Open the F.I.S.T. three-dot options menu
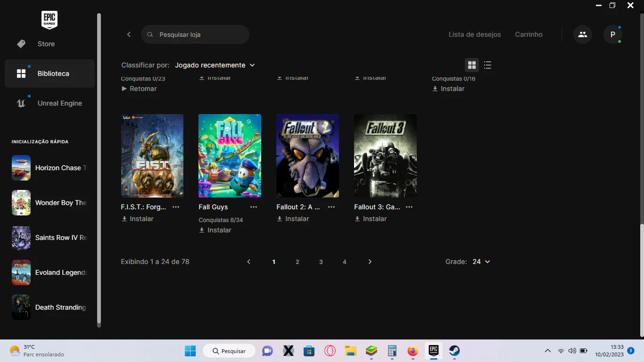Screen dimensions: 644x362 pos(176,207)
